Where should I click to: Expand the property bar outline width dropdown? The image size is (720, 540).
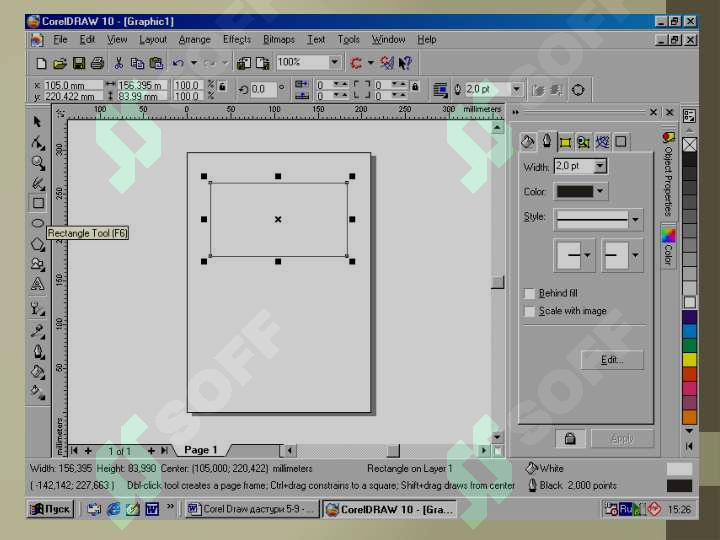[x=517, y=89]
